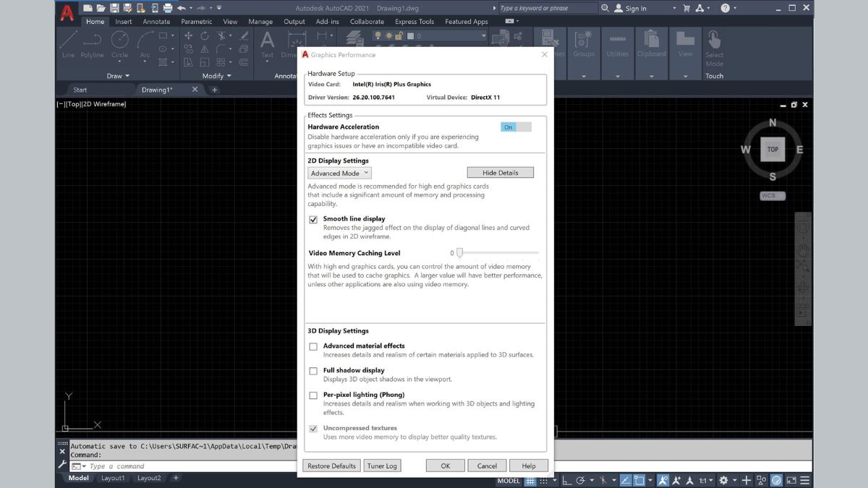
Task: Switch to the Layout1 tab
Action: coord(112,478)
